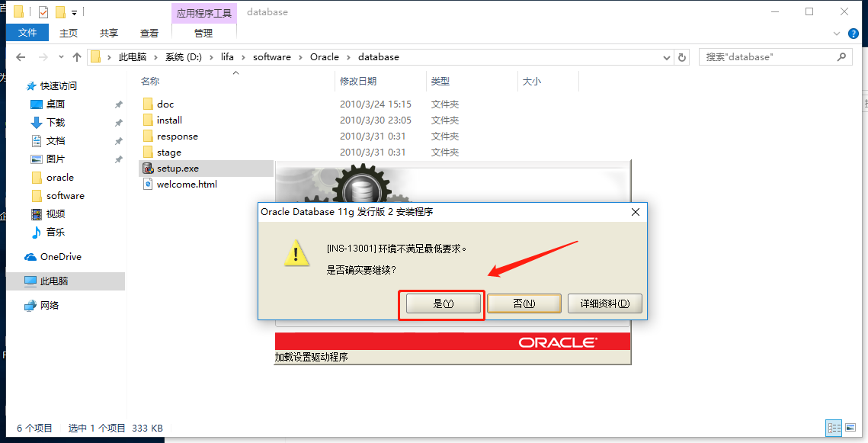
Task: Select software breadcrumb segment
Action: click(272, 57)
